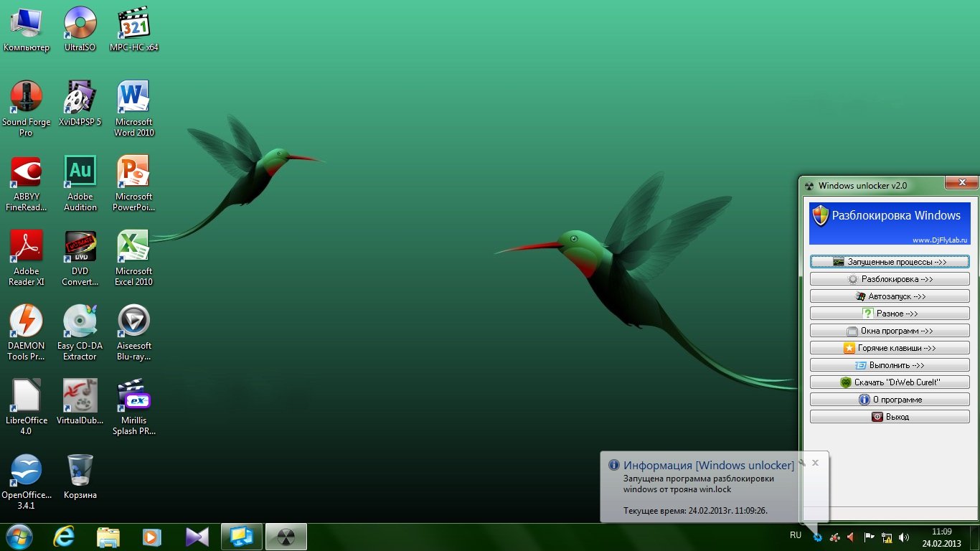Select the DVD Converter shortcut

80,258
